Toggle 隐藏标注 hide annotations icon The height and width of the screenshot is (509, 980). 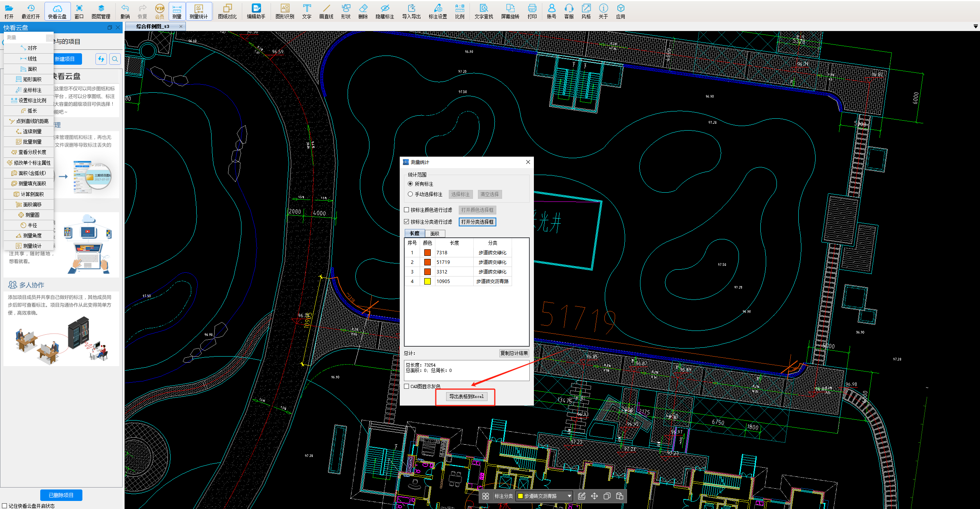(x=385, y=11)
